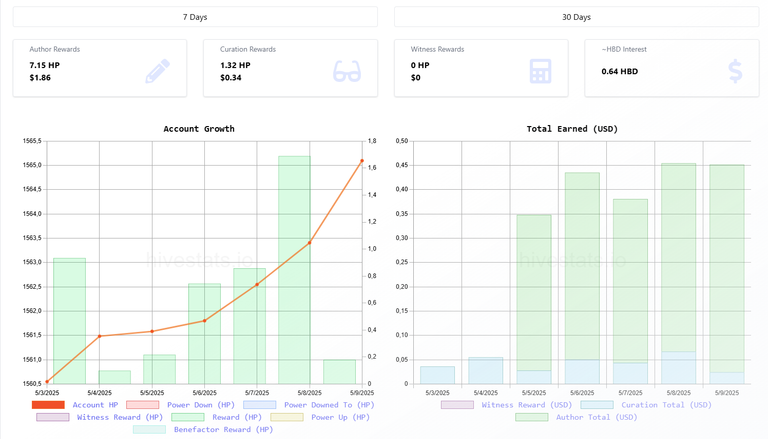Click the Account HP line point at 5/6/2025
Viewport: 768px width, 439px height.
[x=204, y=321]
